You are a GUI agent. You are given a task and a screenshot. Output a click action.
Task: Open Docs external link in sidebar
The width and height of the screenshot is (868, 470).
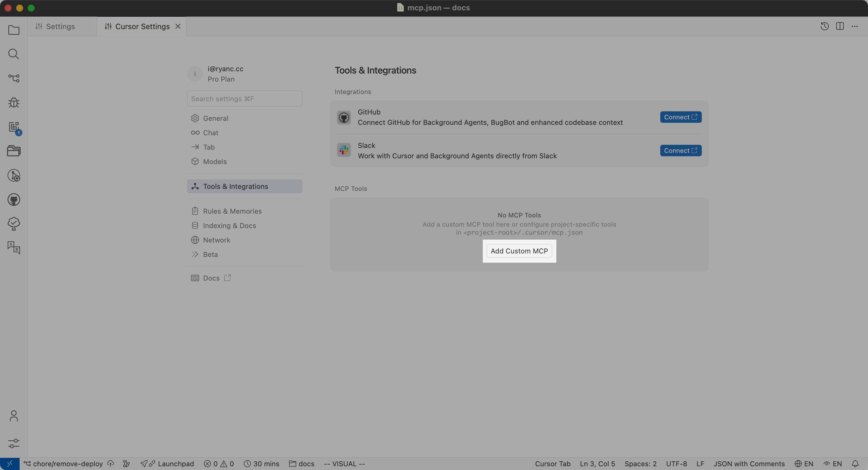click(211, 278)
